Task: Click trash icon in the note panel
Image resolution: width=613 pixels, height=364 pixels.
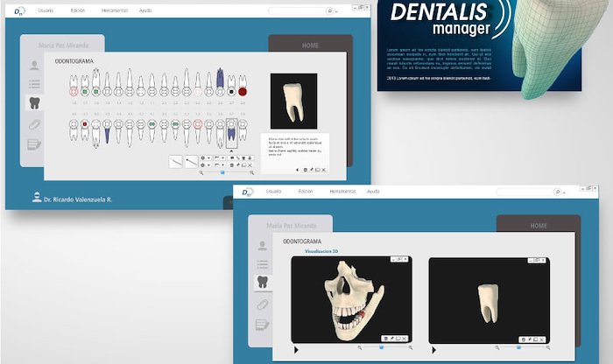Action: pos(306,170)
